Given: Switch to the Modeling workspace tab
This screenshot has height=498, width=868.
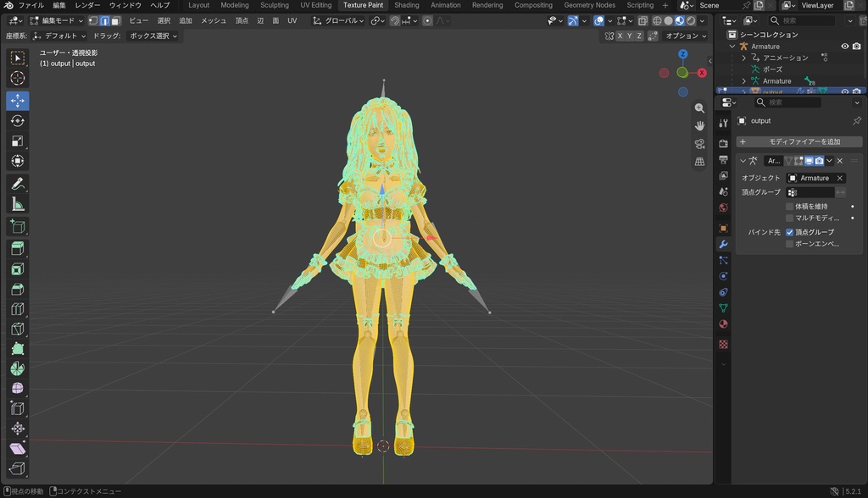Looking at the screenshot, I should pyautogui.click(x=235, y=5).
